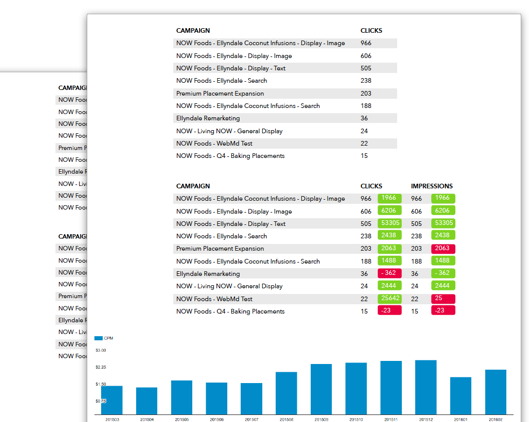529x422 pixels.
Task: Select the 201503 bar in the CPM chart
Action: 112,400
